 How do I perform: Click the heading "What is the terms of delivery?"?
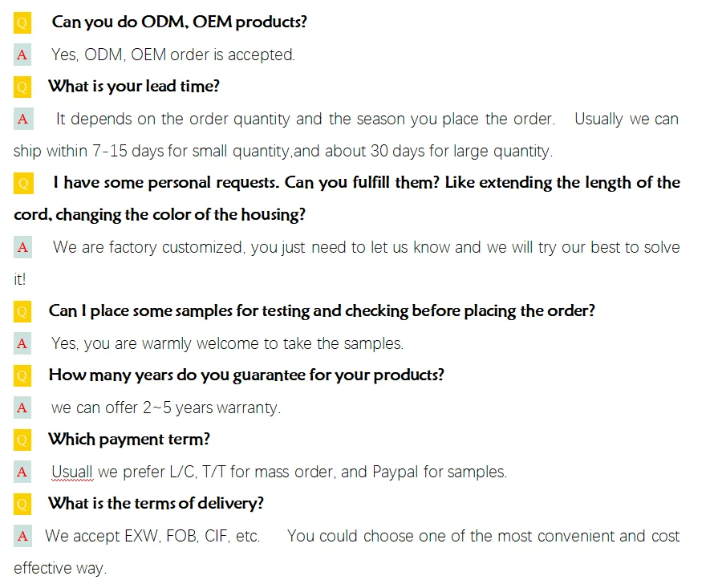(156, 504)
